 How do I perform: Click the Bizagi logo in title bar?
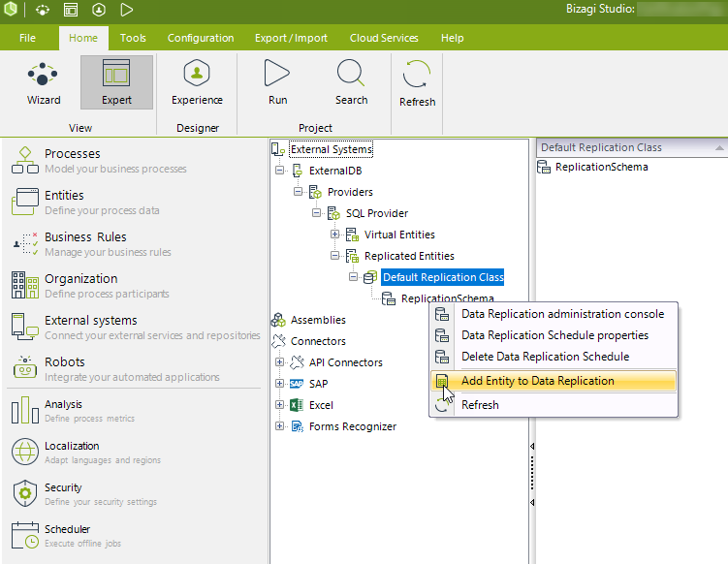pyautogui.click(x=11, y=9)
